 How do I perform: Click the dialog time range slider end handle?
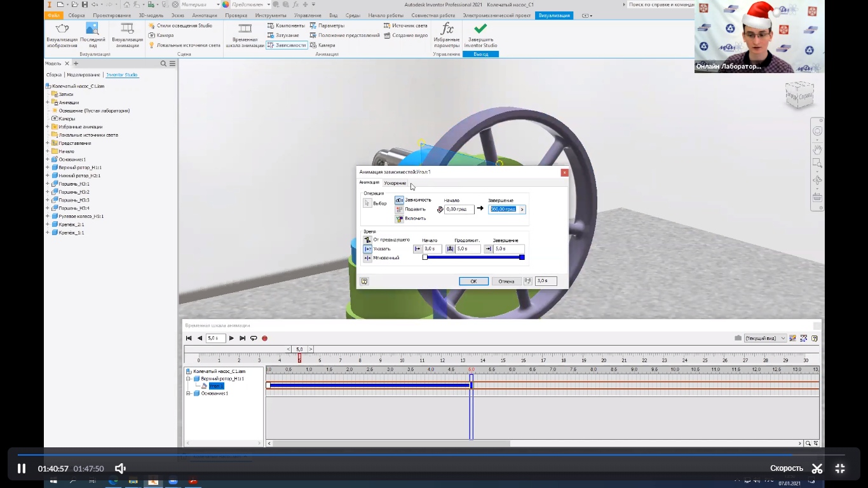[x=522, y=257]
